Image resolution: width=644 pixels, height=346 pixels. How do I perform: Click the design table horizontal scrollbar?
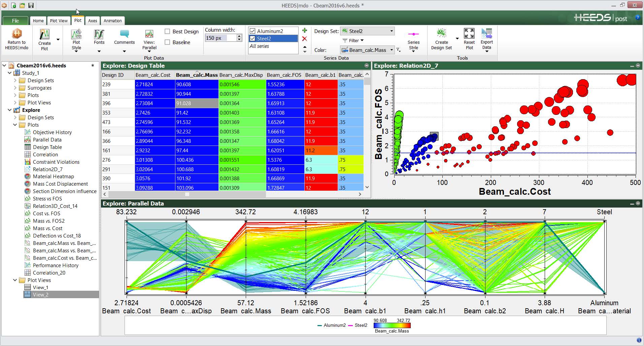point(187,194)
